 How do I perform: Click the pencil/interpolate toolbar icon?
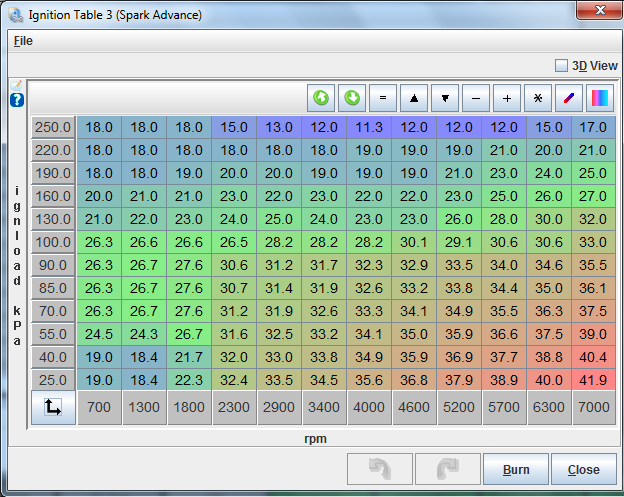tap(569, 98)
